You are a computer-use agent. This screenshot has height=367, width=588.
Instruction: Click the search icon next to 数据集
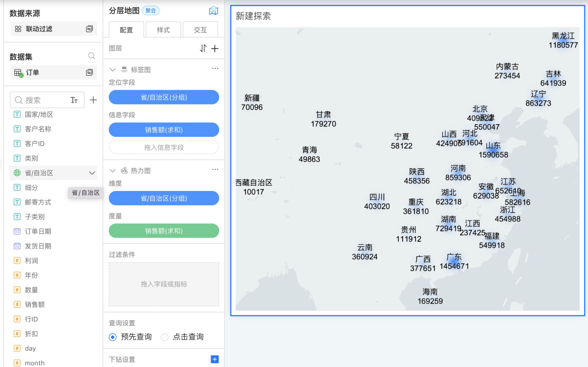tap(91, 56)
